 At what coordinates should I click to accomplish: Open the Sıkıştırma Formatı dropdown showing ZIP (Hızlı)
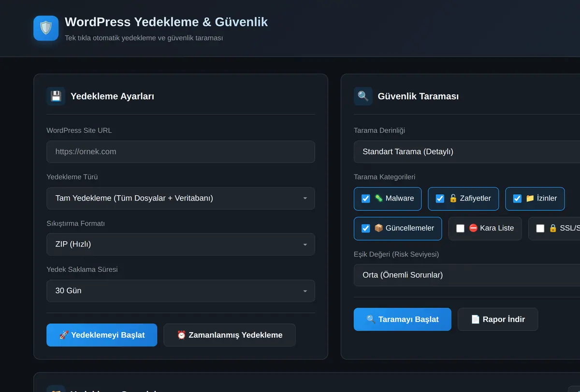[181, 245]
